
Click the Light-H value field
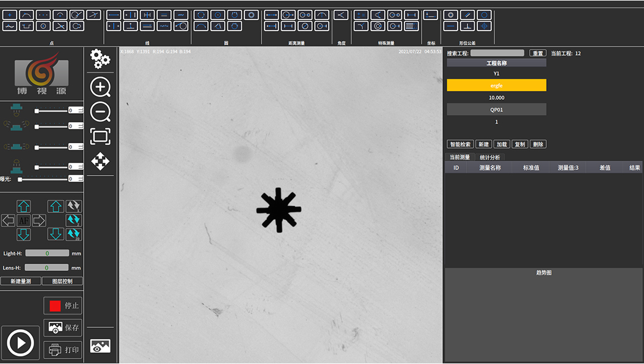tap(47, 253)
